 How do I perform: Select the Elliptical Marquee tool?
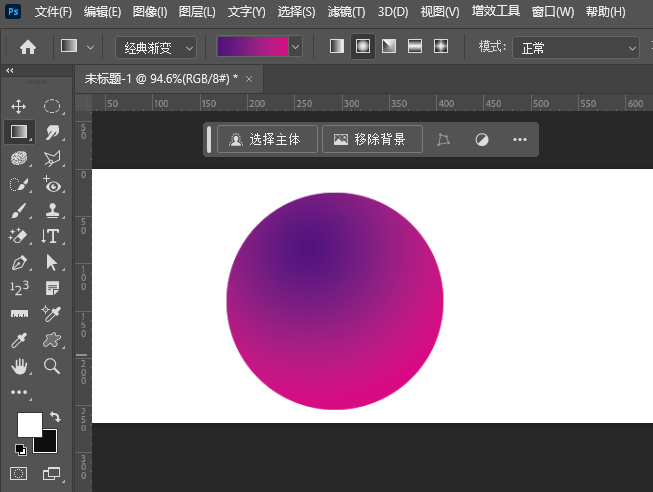coord(52,107)
